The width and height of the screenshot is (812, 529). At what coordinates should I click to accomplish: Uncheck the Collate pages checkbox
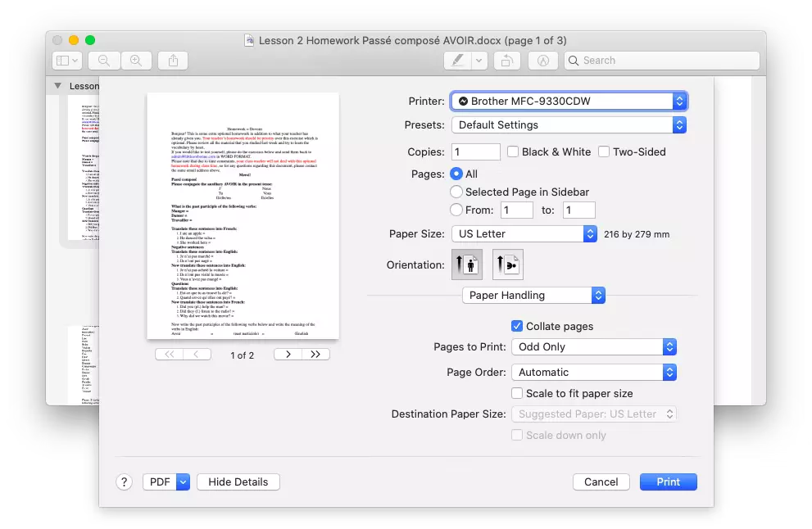(x=517, y=326)
